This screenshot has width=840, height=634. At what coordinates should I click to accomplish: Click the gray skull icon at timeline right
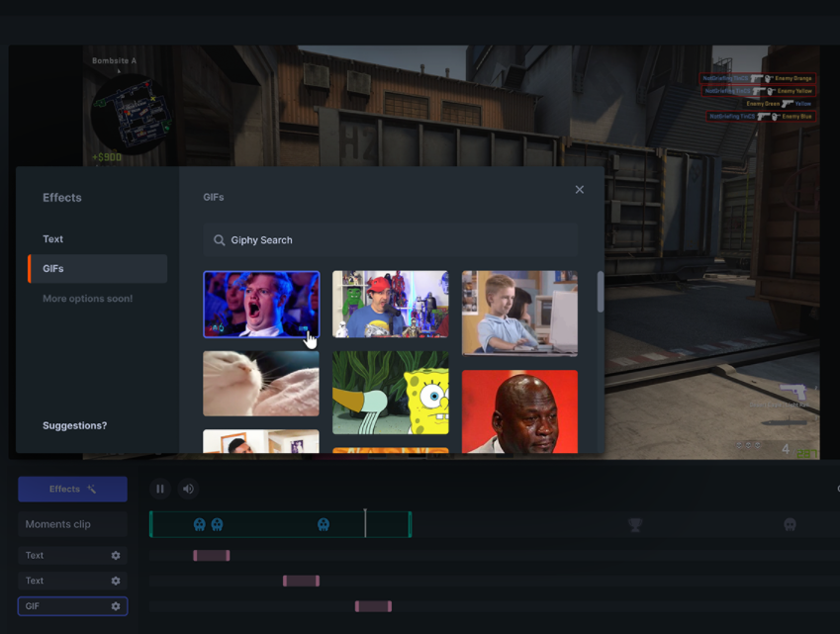point(790,525)
